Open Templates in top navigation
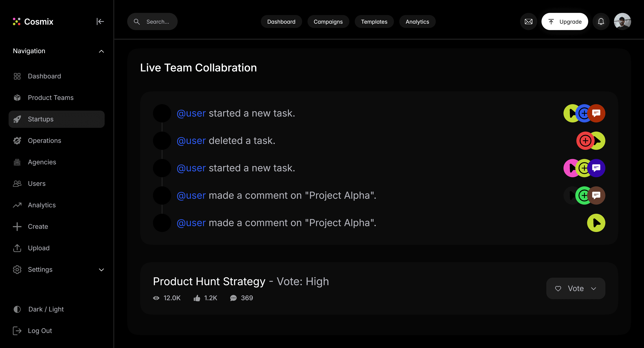Image resolution: width=644 pixels, height=348 pixels. [374, 22]
